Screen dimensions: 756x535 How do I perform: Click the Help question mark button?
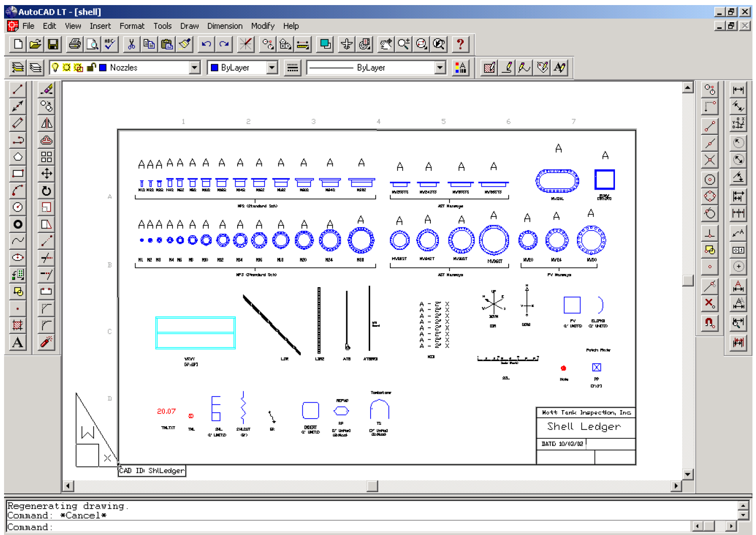(460, 44)
